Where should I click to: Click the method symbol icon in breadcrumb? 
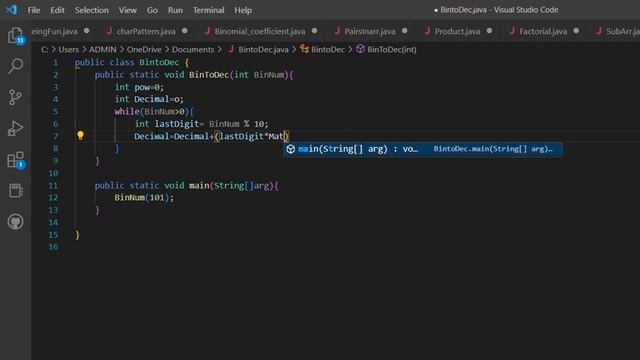coord(360,49)
